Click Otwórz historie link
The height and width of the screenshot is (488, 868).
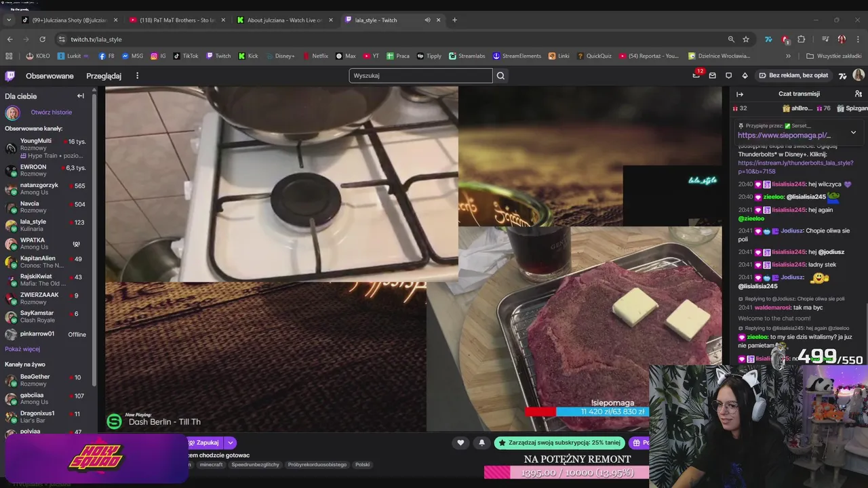click(51, 113)
